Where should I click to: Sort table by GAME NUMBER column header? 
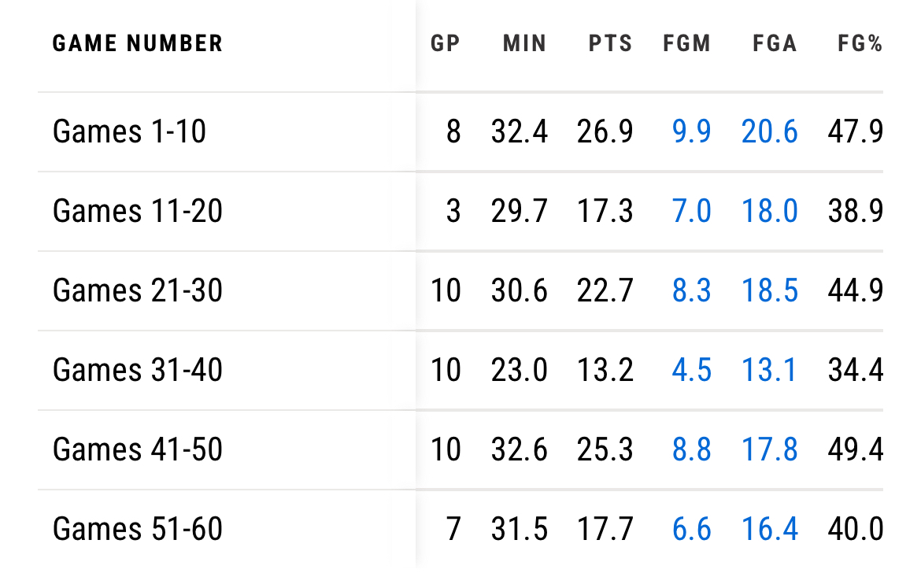(x=138, y=43)
